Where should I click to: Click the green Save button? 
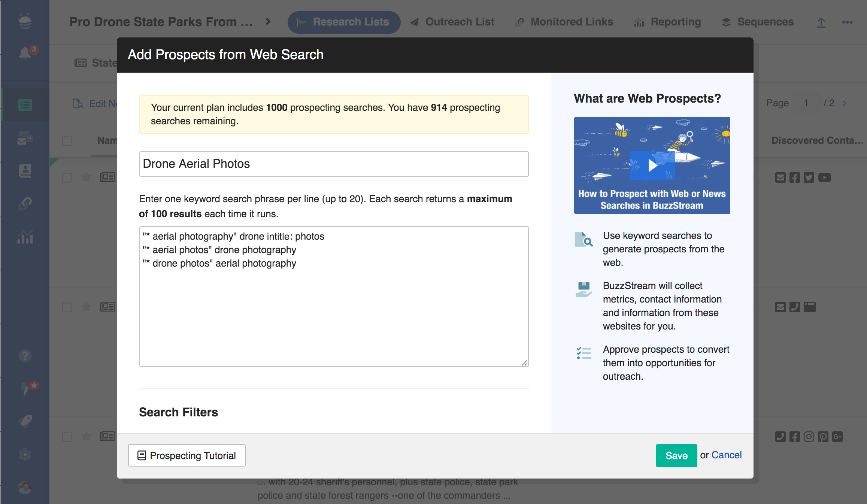(x=676, y=455)
